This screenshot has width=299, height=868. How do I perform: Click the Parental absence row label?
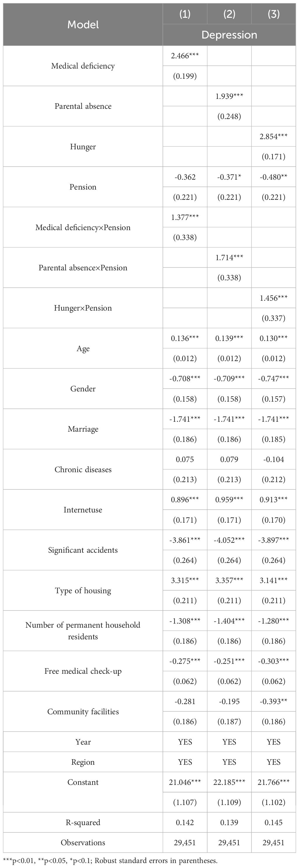click(83, 106)
